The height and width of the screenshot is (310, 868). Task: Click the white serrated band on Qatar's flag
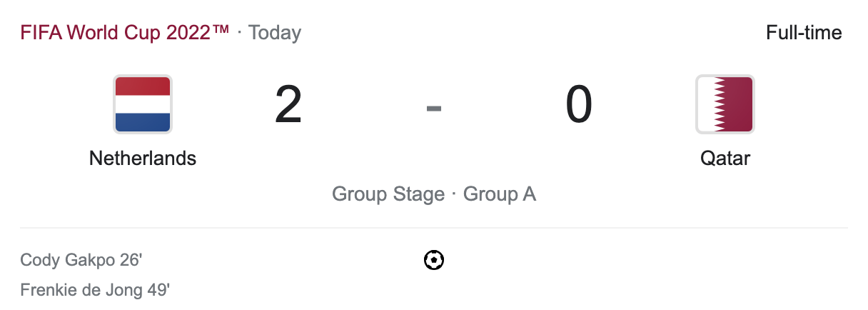click(707, 104)
